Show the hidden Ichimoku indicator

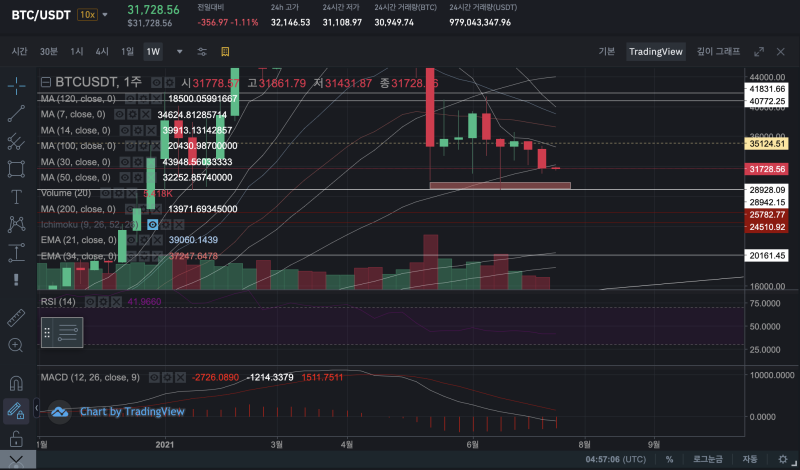click(153, 225)
